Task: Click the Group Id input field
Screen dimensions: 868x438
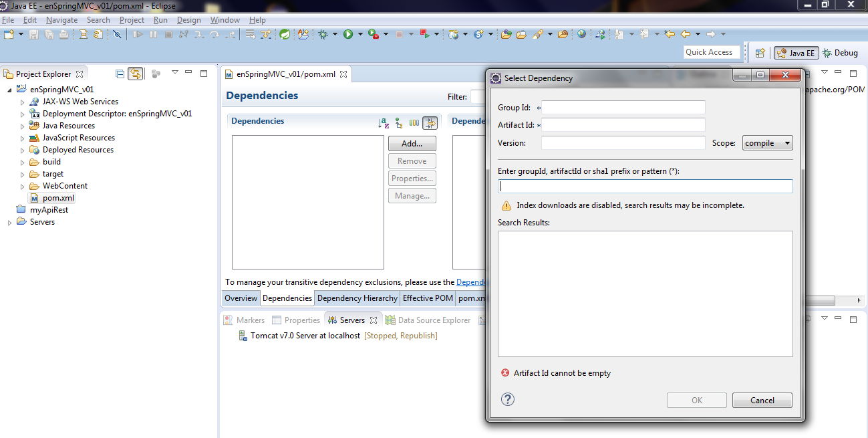Action: click(623, 108)
